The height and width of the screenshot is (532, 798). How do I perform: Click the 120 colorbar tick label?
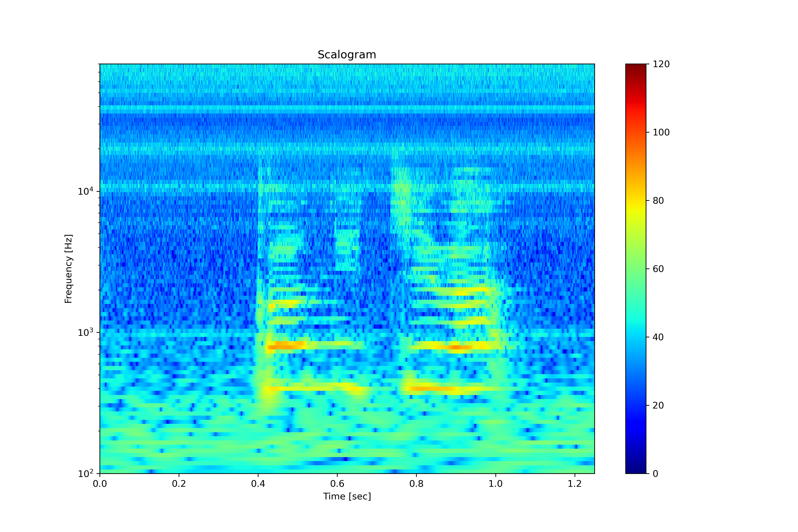tap(661, 64)
